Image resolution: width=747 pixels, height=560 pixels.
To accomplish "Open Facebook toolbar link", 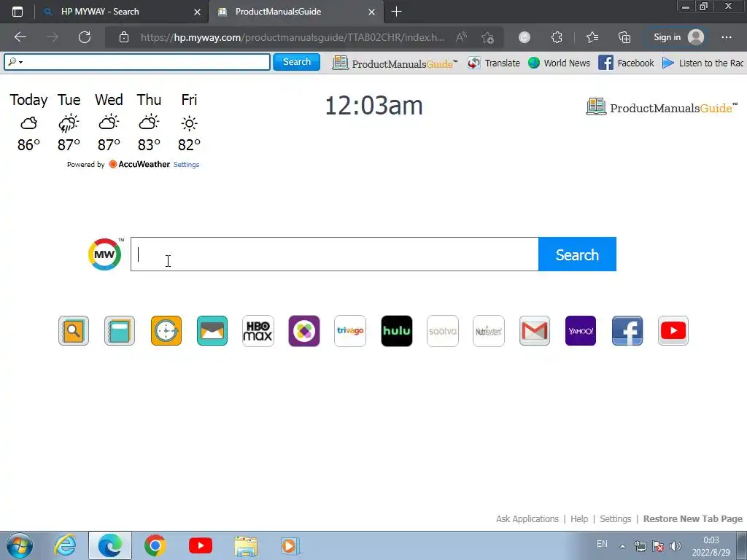I will point(626,63).
